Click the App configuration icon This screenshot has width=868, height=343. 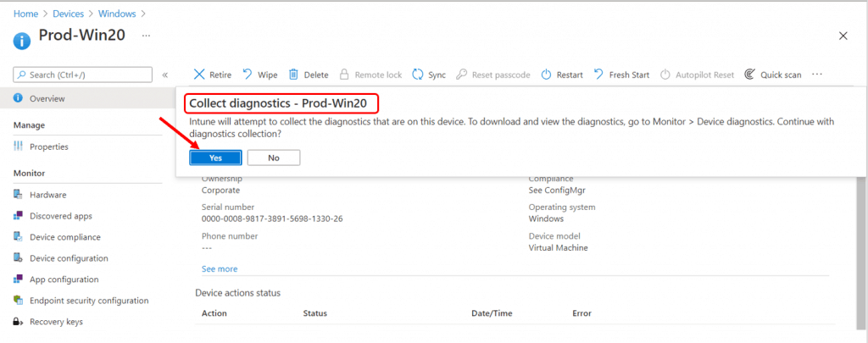click(19, 279)
